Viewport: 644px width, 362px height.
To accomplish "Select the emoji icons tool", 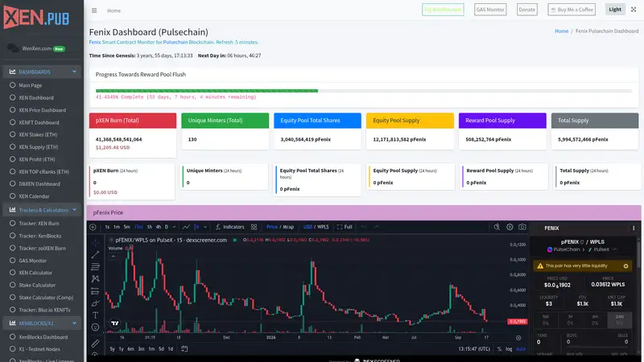I will pyautogui.click(x=95, y=327).
